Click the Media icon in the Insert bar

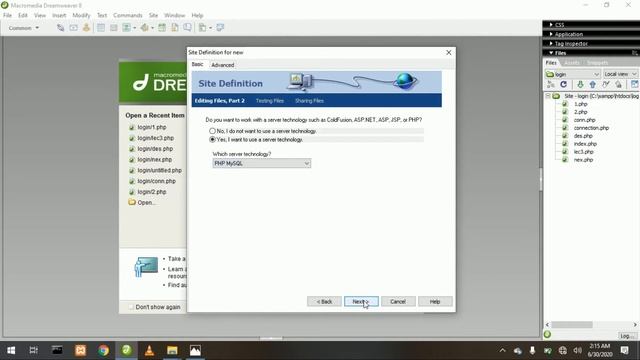tap(144, 28)
